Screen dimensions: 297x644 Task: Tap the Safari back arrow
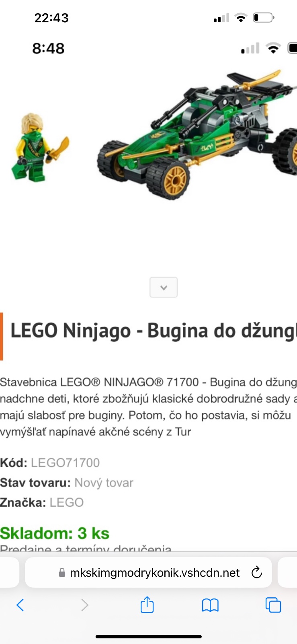[20, 605]
